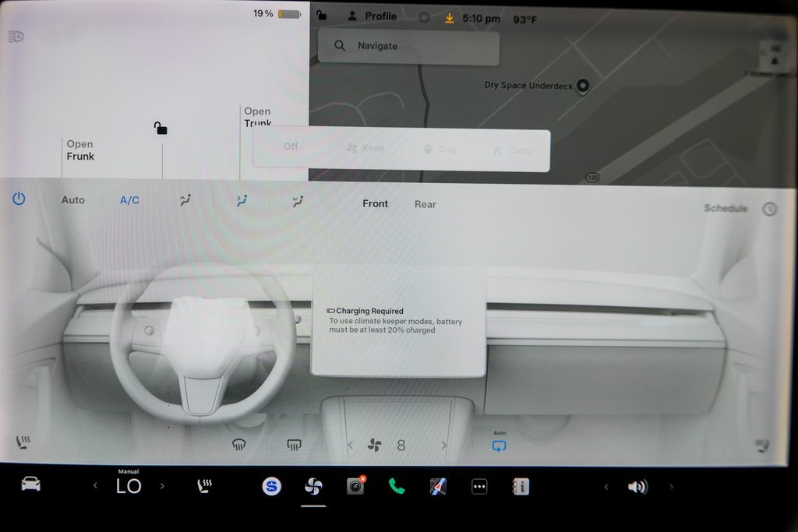The width and height of the screenshot is (798, 532).
Task: Toggle Auto climate mode
Action: (x=73, y=200)
